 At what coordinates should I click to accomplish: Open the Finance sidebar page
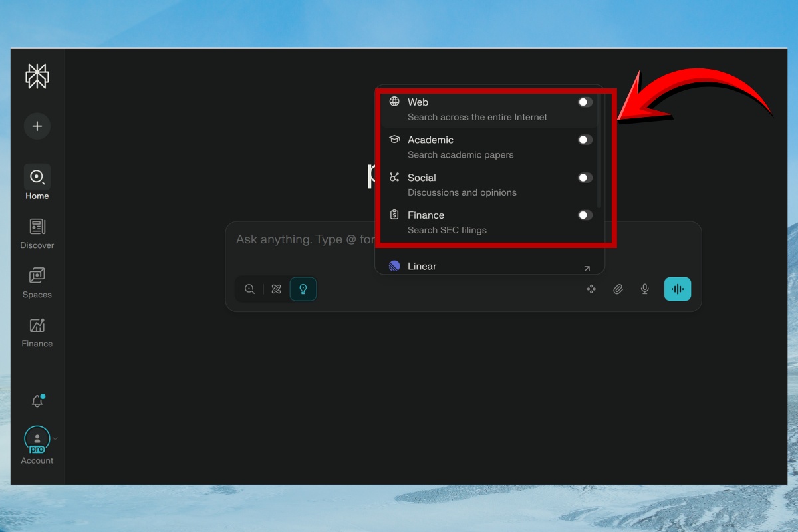[x=37, y=332]
